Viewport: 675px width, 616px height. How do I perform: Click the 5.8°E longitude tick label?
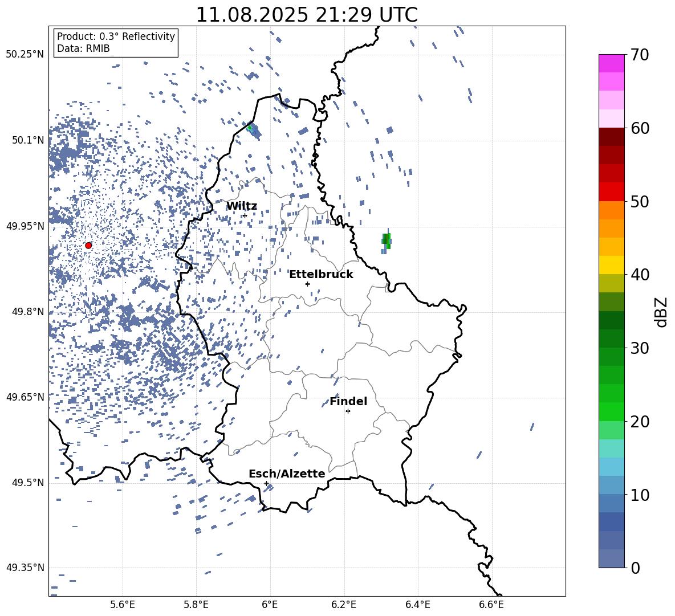196,605
